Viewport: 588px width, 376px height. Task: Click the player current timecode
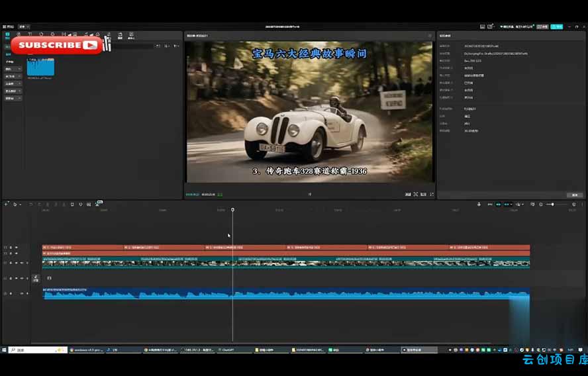(193, 195)
